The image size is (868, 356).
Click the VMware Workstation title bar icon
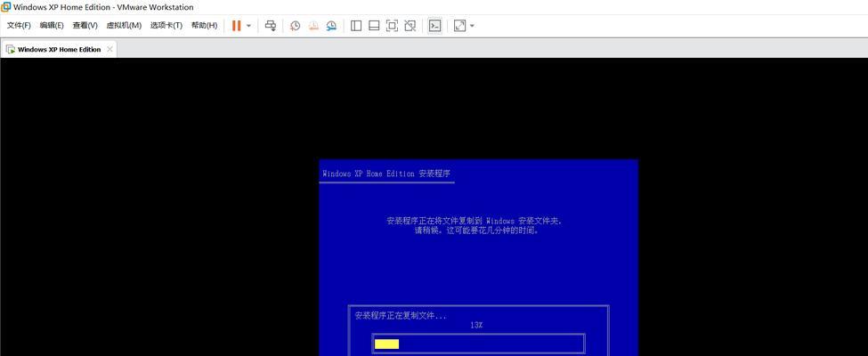(6, 7)
